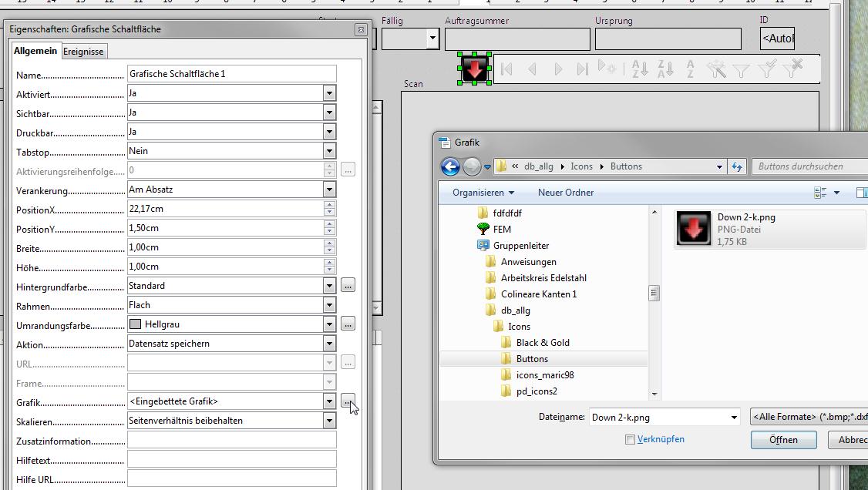Activate the AutoFilter wand icon
Image resolution: width=868 pixels, height=490 pixels.
coord(718,68)
